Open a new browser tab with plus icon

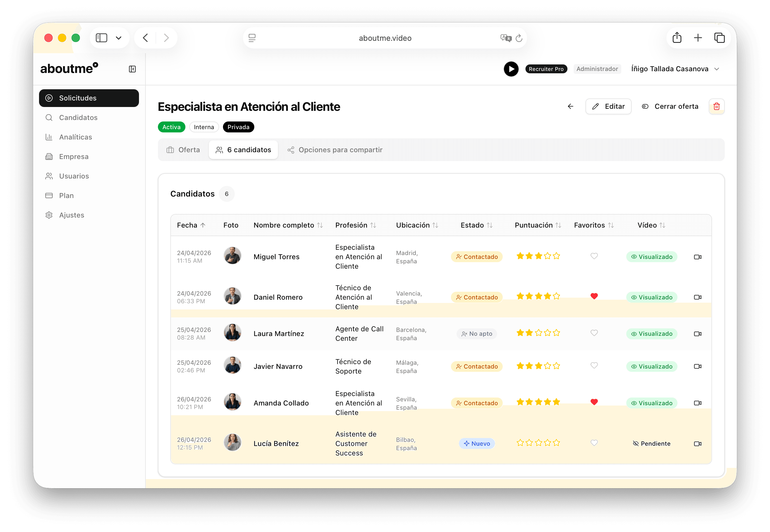pos(698,38)
